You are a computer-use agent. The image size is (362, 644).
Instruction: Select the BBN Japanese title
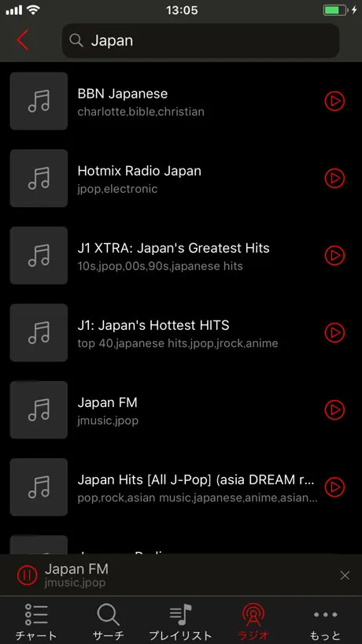[x=122, y=94]
